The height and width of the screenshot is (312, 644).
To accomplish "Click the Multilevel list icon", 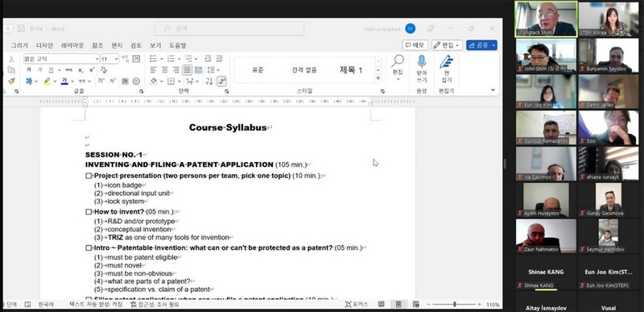I will coord(188,59).
